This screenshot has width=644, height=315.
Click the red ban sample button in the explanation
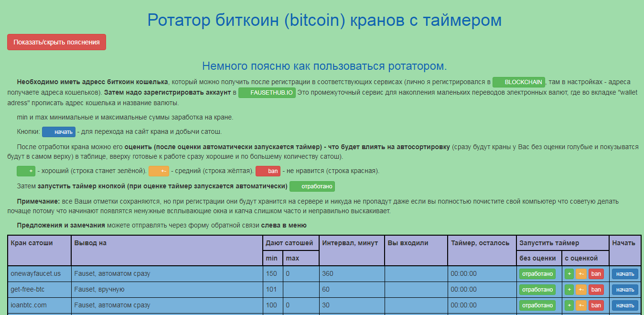click(x=268, y=171)
